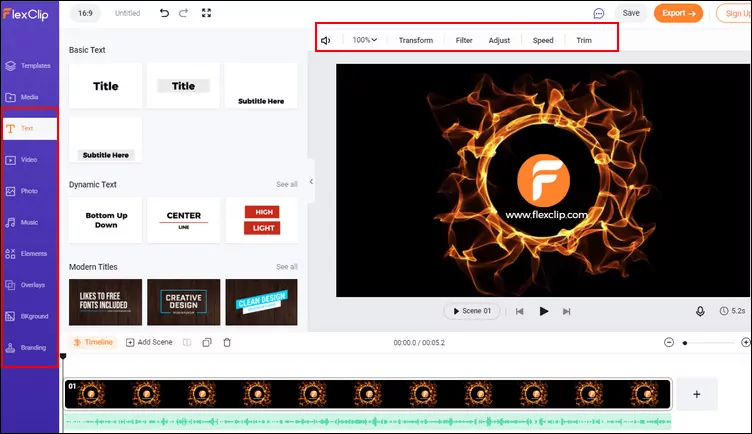Open the Branding sidebar section
This screenshot has height=434, width=752.
26,348
